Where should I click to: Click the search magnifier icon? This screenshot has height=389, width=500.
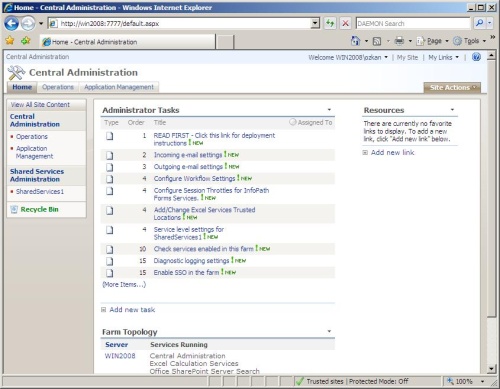pos(479,23)
